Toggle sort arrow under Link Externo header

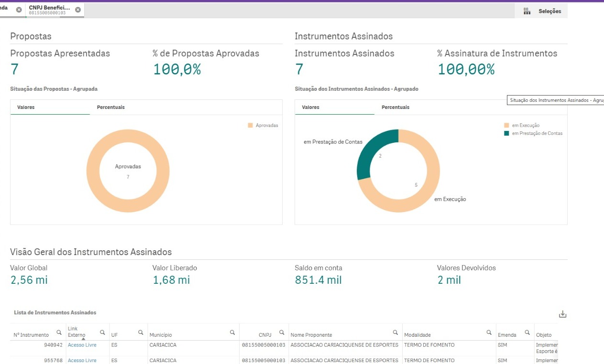pyautogui.click(x=83, y=339)
